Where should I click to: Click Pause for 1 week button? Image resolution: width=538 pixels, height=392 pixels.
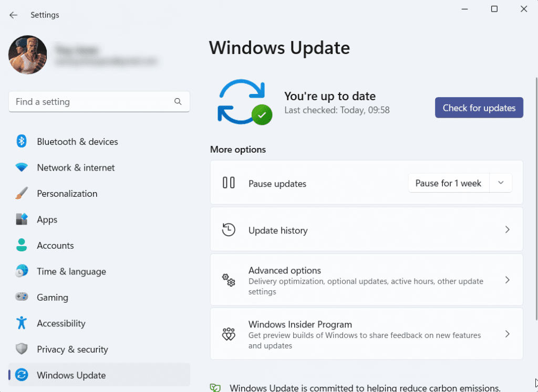pos(449,183)
